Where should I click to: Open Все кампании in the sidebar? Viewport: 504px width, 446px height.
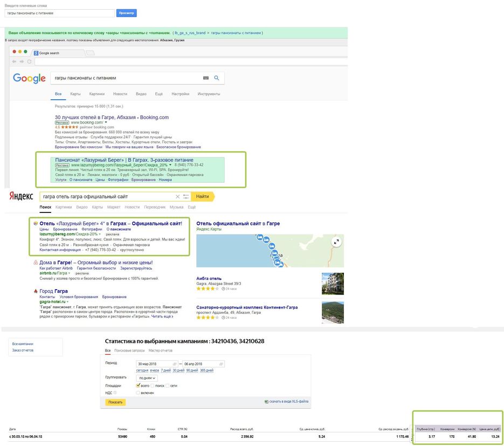23,344
